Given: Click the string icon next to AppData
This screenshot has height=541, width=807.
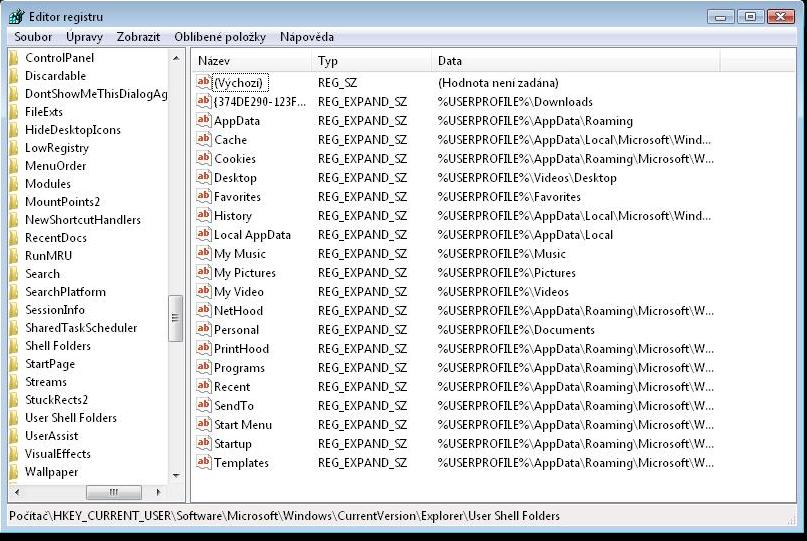Looking at the screenshot, I should pyautogui.click(x=204, y=121).
